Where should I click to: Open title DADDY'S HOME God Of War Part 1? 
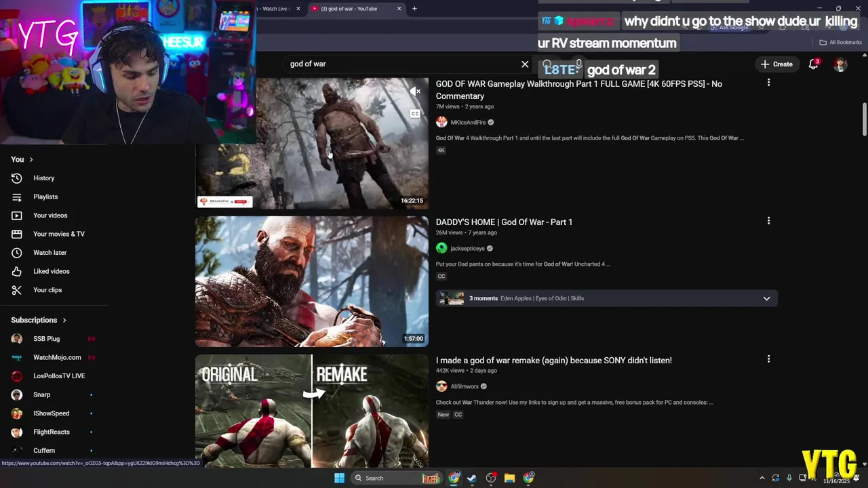(504, 222)
